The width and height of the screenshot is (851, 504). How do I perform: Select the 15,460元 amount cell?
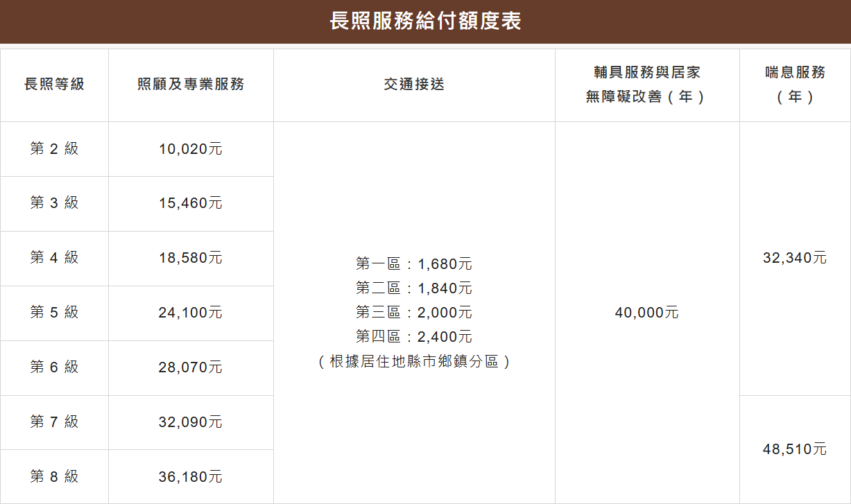(x=191, y=204)
